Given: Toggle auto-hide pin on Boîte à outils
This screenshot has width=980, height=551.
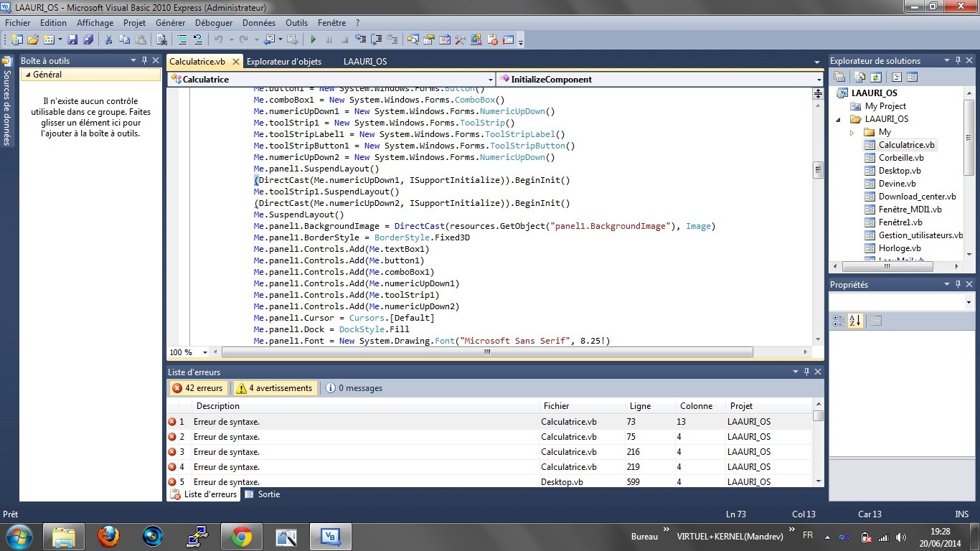Looking at the screenshot, I should pyautogui.click(x=144, y=61).
